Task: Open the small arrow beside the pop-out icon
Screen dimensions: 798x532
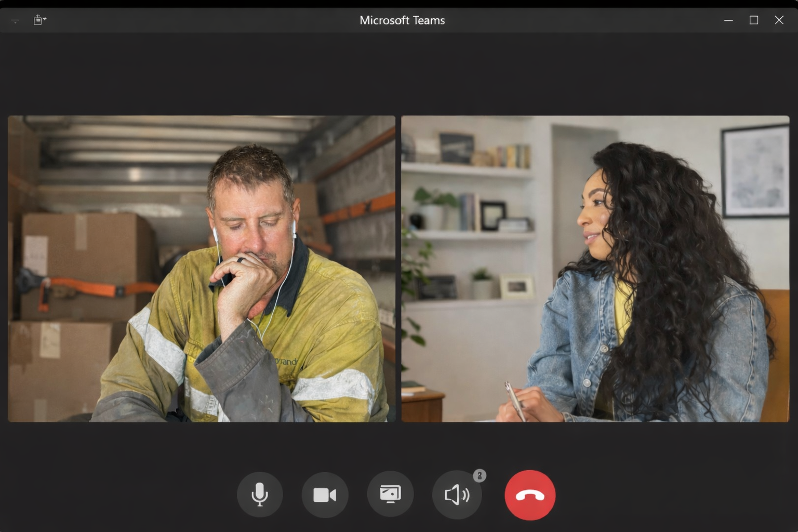Action: tap(45, 19)
